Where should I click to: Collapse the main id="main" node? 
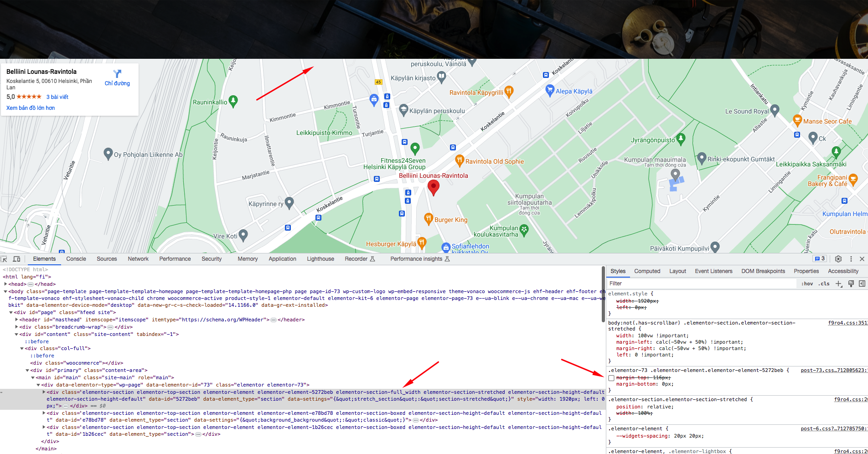point(33,377)
